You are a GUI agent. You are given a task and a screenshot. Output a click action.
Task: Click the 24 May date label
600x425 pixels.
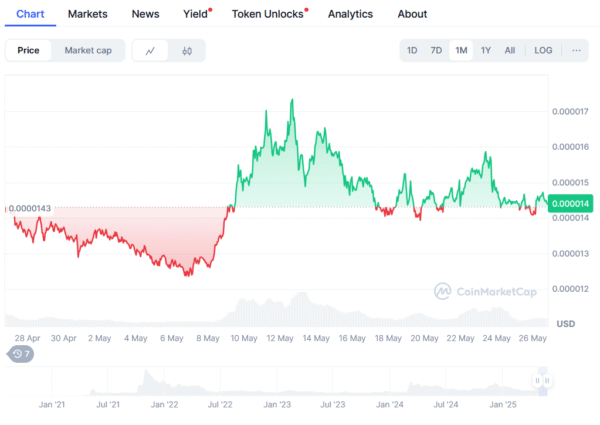point(496,339)
